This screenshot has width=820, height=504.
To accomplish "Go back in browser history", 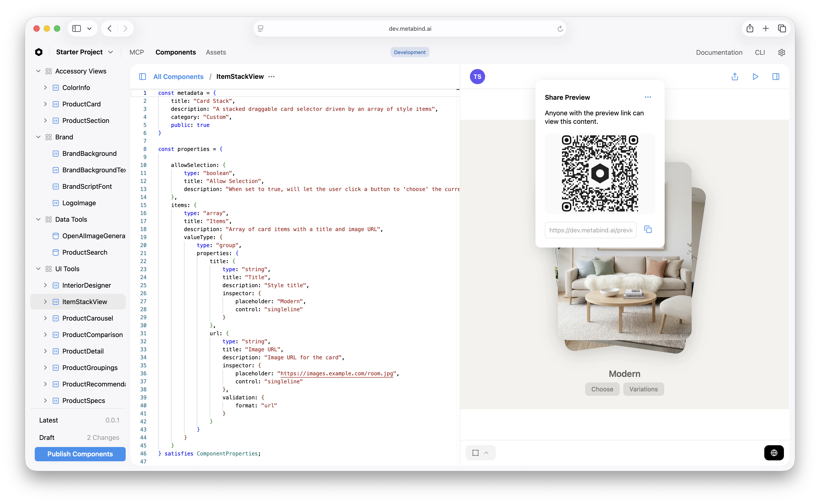I will (110, 28).
